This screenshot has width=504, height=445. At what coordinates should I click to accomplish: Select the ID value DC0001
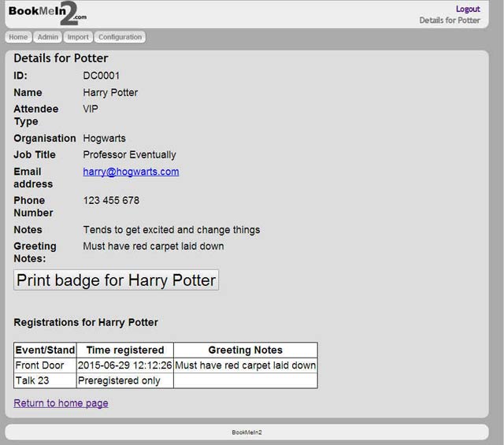coord(102,76)
